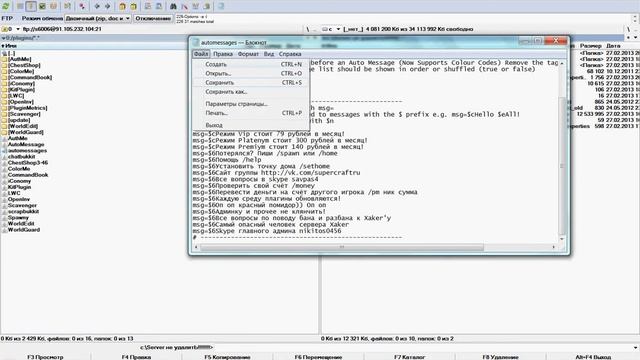Open the Файл menu in Notepad
Screen dimensions: 640x360
[x=201, y=54]
